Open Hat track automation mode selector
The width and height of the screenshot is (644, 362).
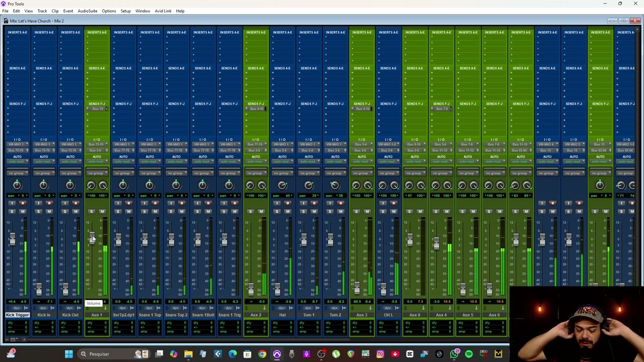(282, 161)
